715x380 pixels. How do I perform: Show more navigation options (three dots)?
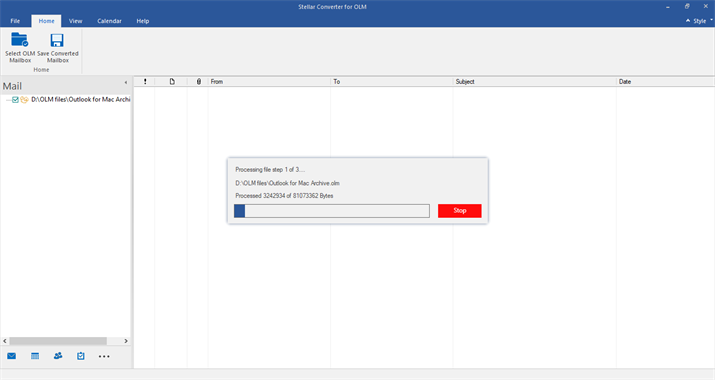click(x=104, y=356)
